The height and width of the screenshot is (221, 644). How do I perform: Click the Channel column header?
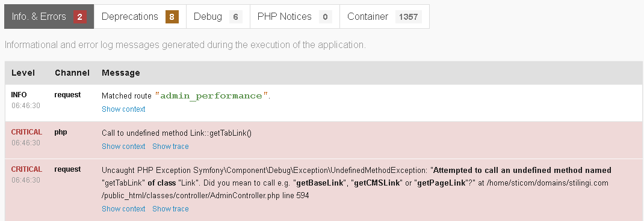click(x=72, y=73)
